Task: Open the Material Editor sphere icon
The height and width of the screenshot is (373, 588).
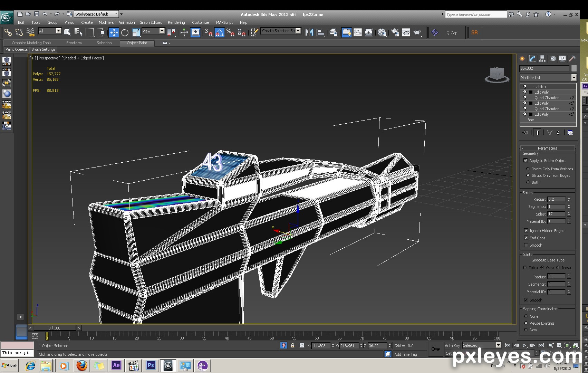Action: [382, 32]
